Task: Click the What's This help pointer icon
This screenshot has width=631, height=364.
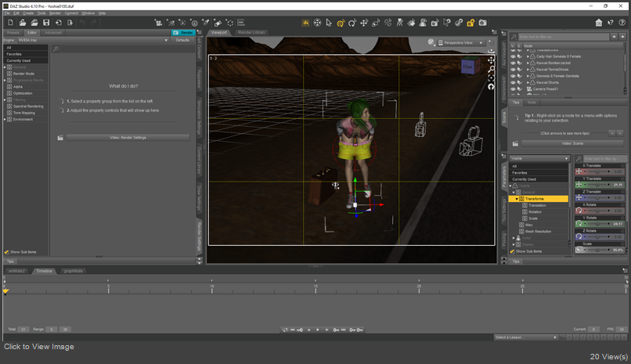Action: pos(611,23)
